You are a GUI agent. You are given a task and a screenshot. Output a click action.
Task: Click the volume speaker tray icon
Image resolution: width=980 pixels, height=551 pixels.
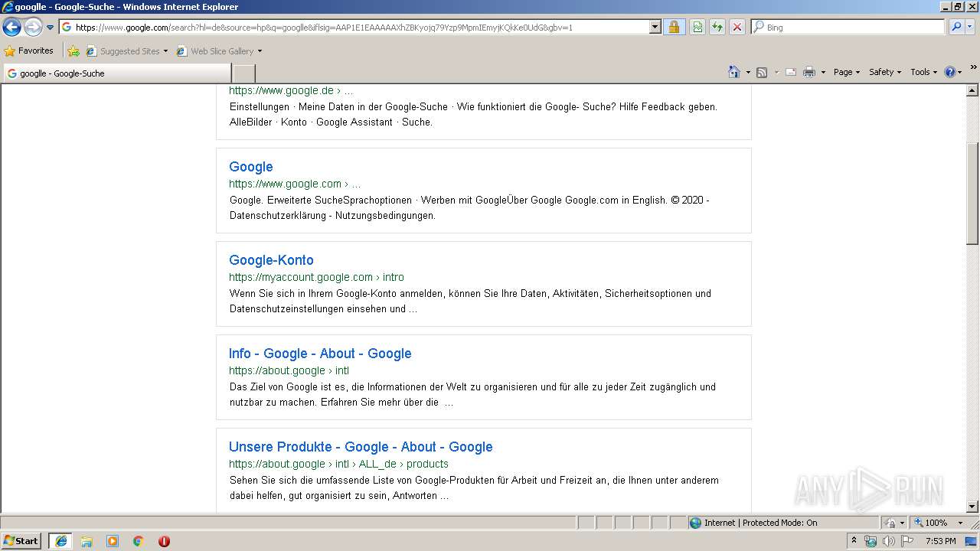(x=888, y=541)
